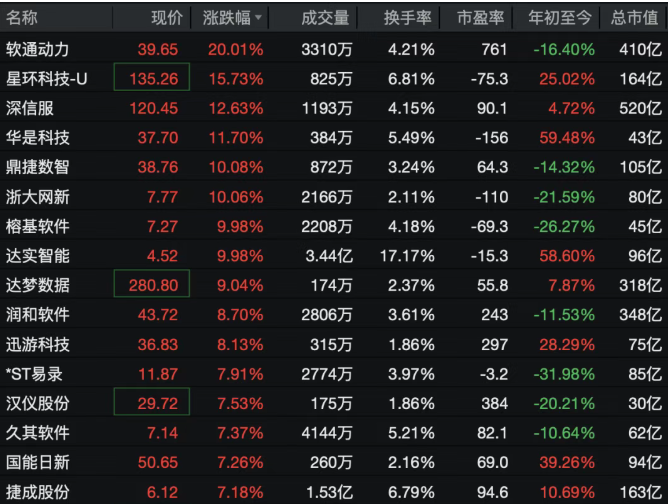This screenshot has width=668, height=504.
Task: Select the 软通动力 stock row
Action: [x=334, y=49]
